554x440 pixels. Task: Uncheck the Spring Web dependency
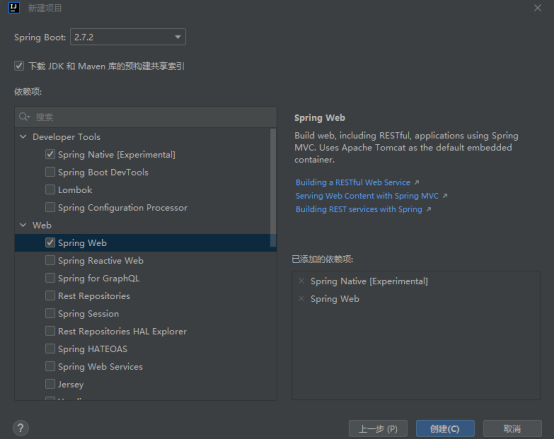pyautogui.click(x=50, y=243)
